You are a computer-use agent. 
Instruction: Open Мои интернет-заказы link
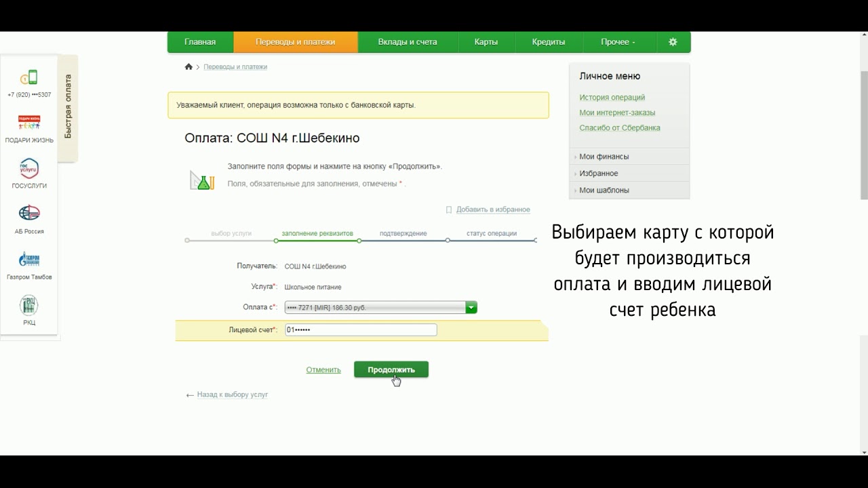pyautogui.click(x=617, y=113)
